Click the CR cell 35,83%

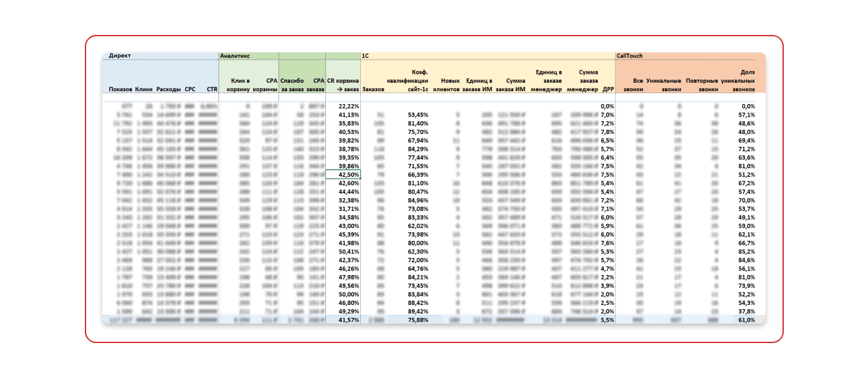click(348, 123)
